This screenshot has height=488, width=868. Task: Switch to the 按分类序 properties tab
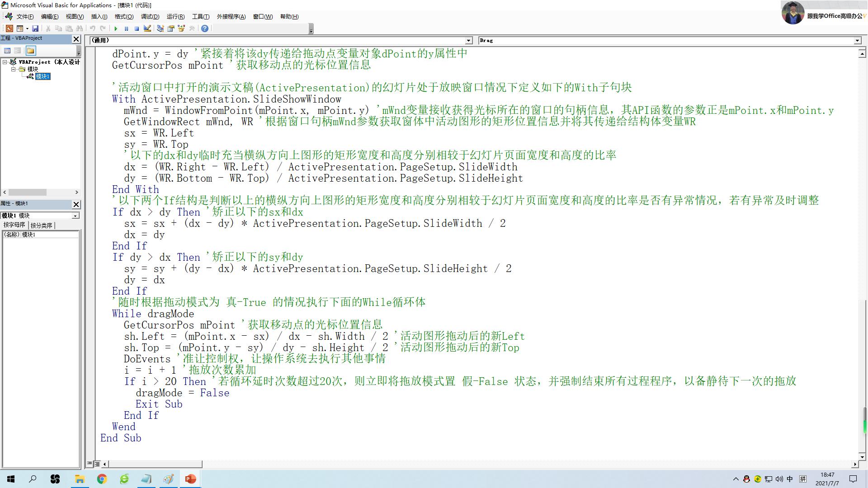(41, 225)
